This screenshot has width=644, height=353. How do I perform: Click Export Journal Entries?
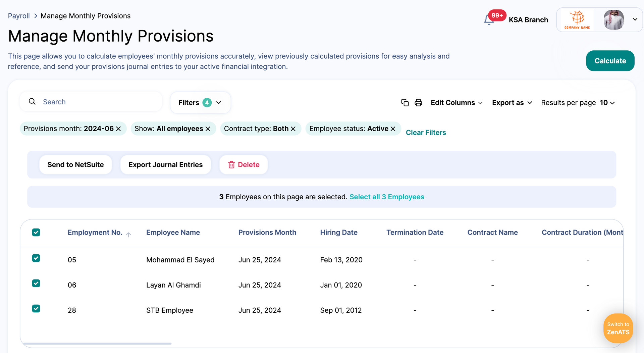click(x=166, y=165)
